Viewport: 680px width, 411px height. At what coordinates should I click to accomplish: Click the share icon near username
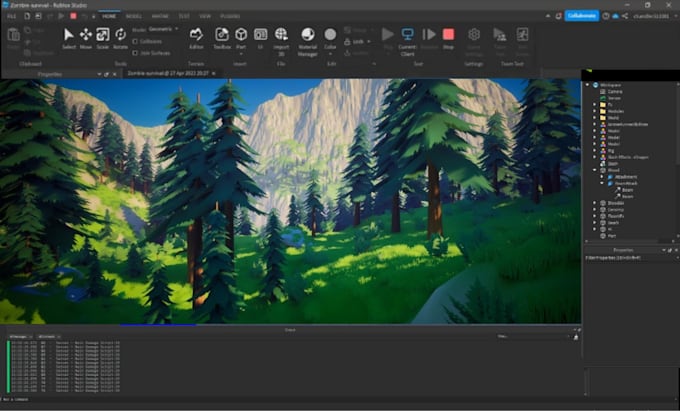click(625, 16)
